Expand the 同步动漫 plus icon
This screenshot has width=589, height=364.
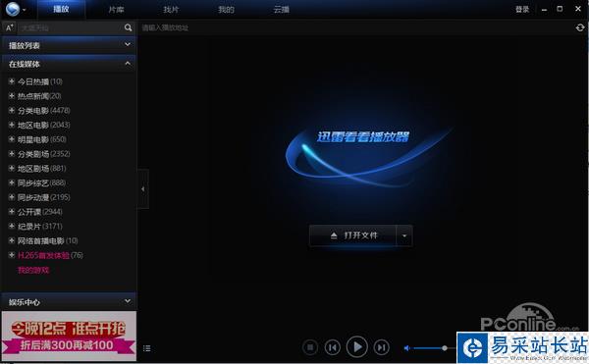(12, 197)
